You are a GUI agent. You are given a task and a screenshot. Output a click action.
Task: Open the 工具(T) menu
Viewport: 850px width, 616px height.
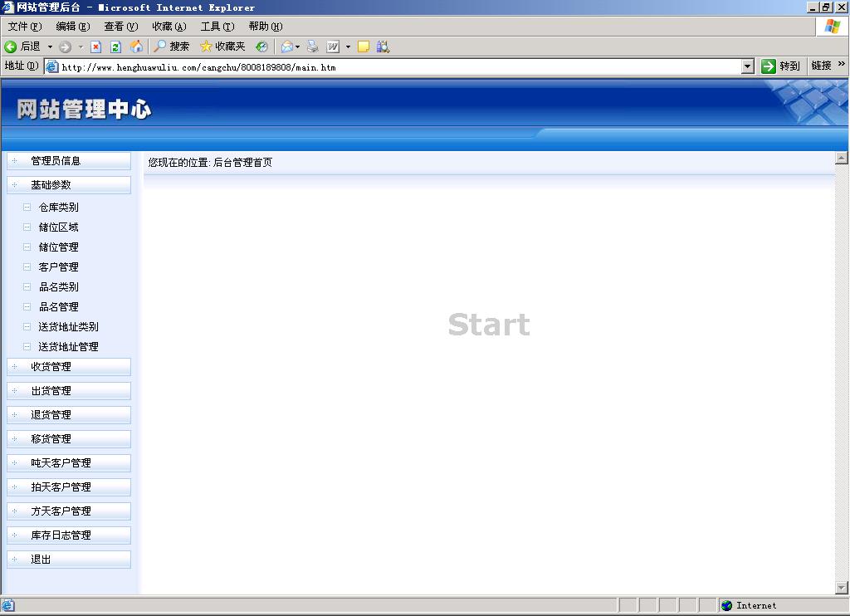[x=217, y=27]
